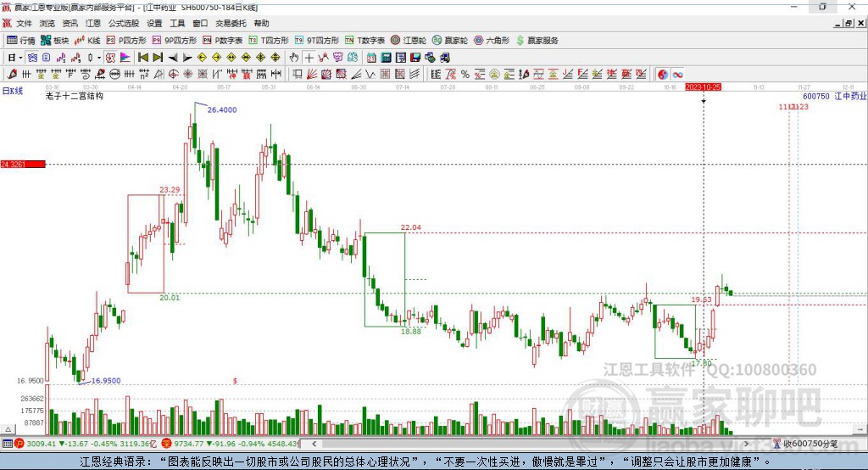This screenshot has width=868, height=470.
Task: Toggle the gradient color triangle display button
Action: pos(125,58)
